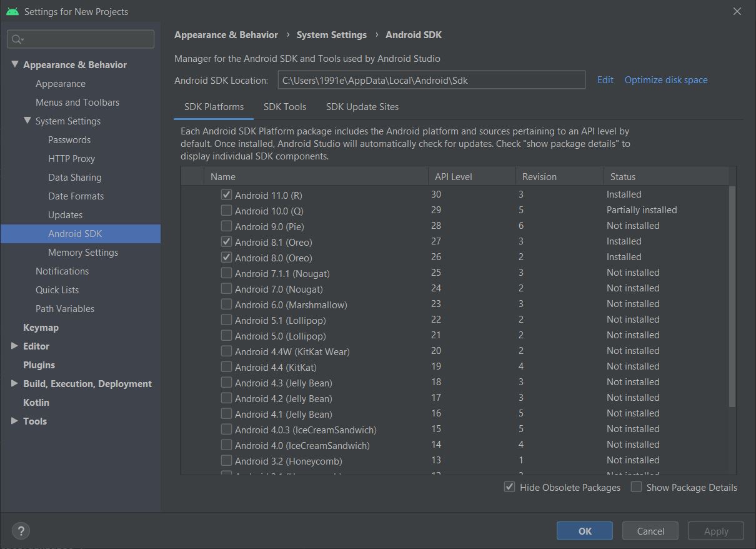Sort table by Revision column header
Viewport: 756px width, 549px height.
559,176
